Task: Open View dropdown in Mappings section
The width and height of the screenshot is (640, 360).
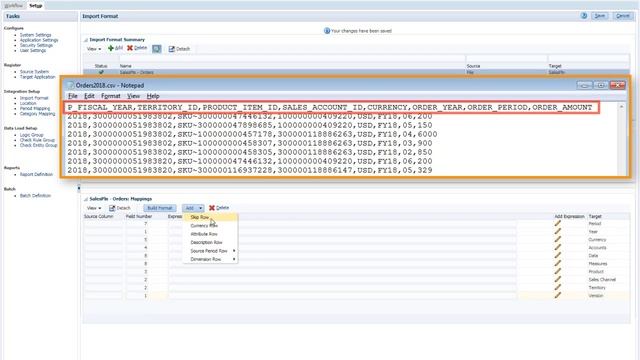Action: [93, 208]
